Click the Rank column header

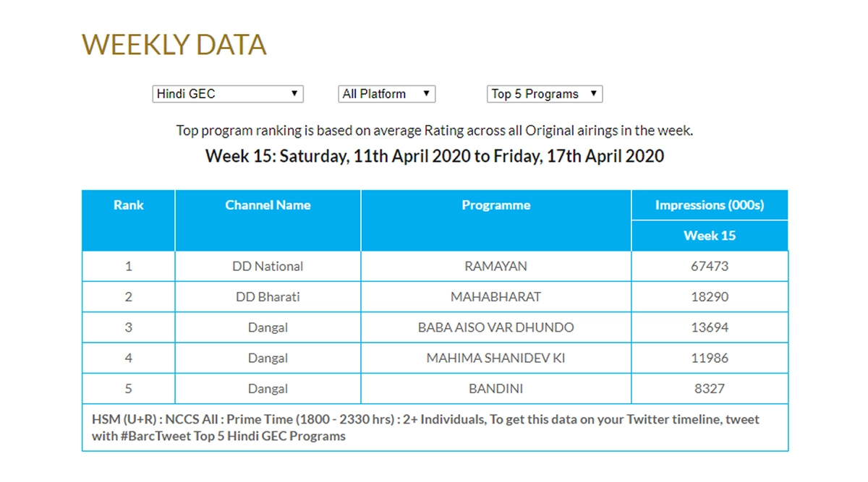point(129,205)
